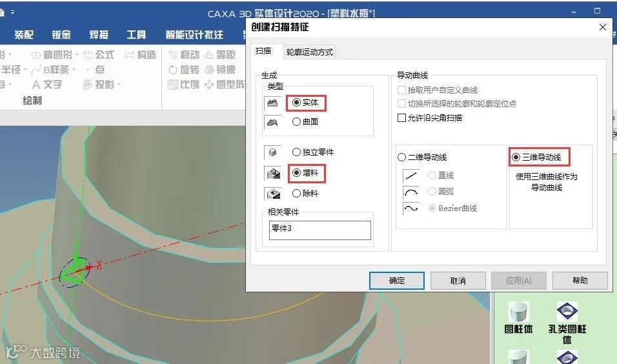
Task: Select the 移动 move tool
Action: [184, 55]
